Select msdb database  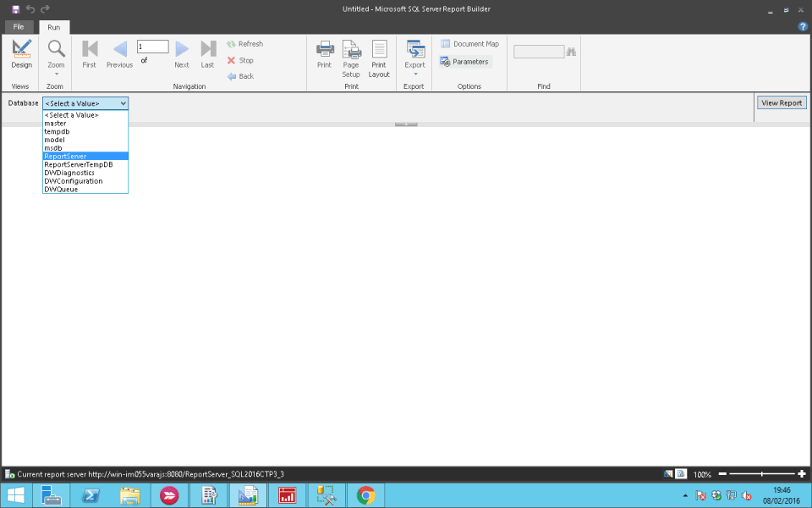tap(85, 148)
